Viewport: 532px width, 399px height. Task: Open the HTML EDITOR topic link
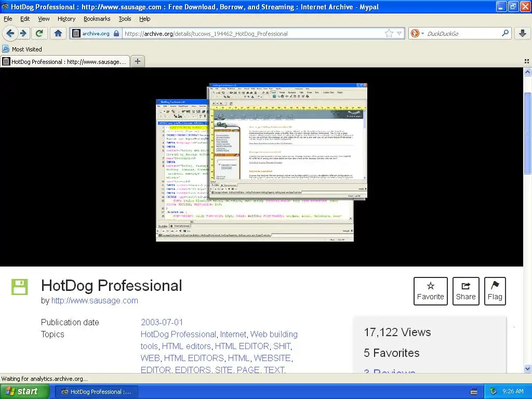pyautogui.click(x=242, y=346)
